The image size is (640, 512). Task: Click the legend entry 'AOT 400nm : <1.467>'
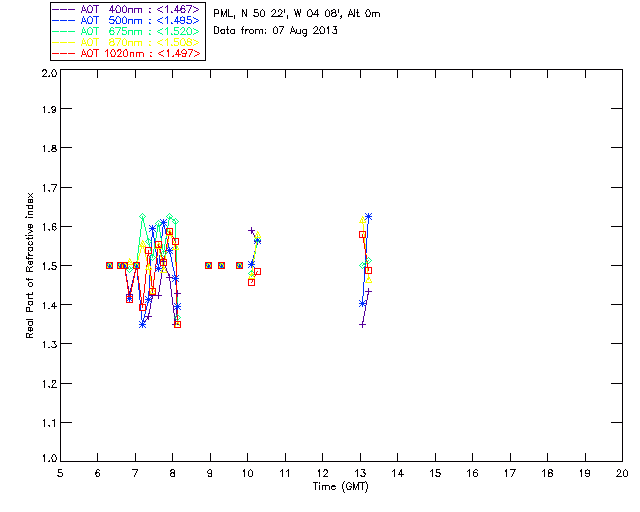(140, 9)
